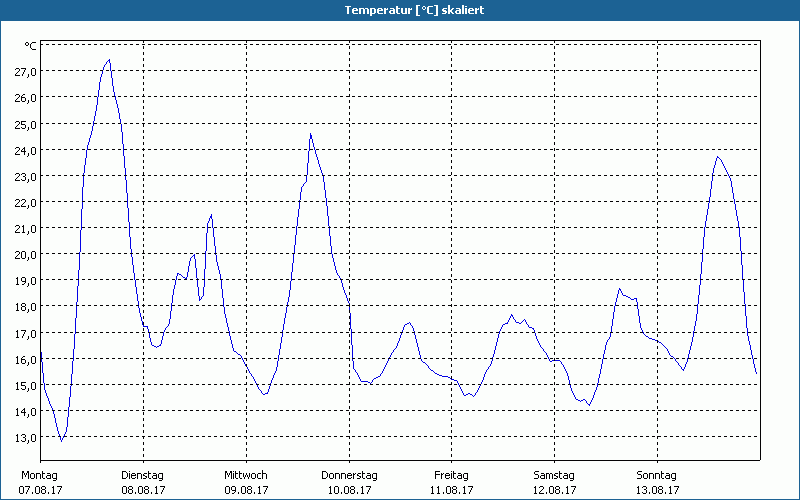Click the °C unit label on the y-axis
This screenshot has width=800, height=500.
pos(30,46)
